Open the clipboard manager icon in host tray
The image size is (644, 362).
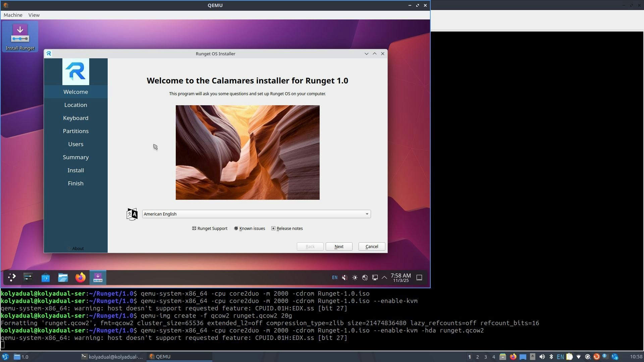(x=569, y=357)
